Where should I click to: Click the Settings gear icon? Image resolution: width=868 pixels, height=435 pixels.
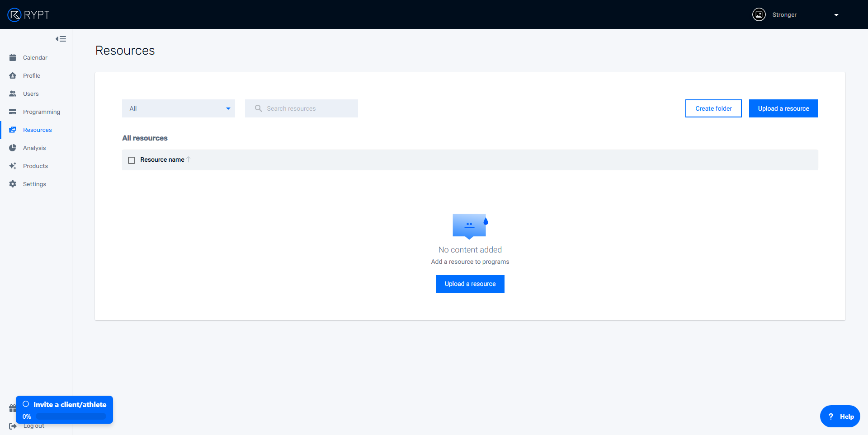13,184
